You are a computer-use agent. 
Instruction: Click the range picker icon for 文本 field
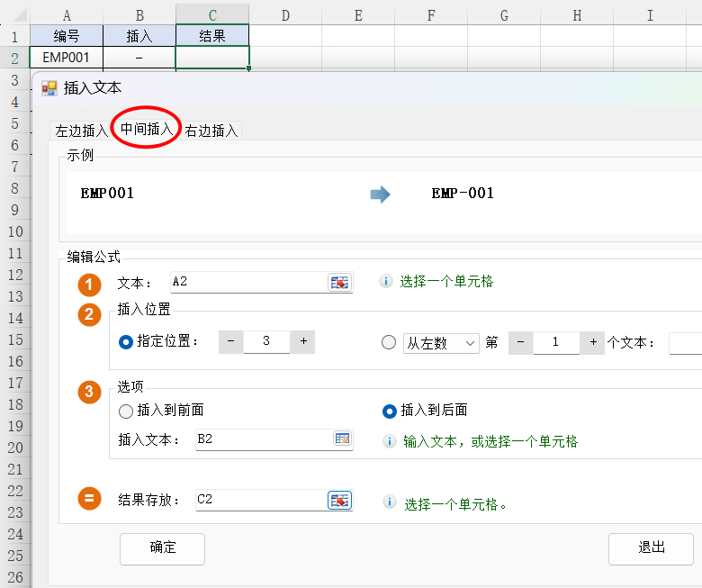coord(339,283)
